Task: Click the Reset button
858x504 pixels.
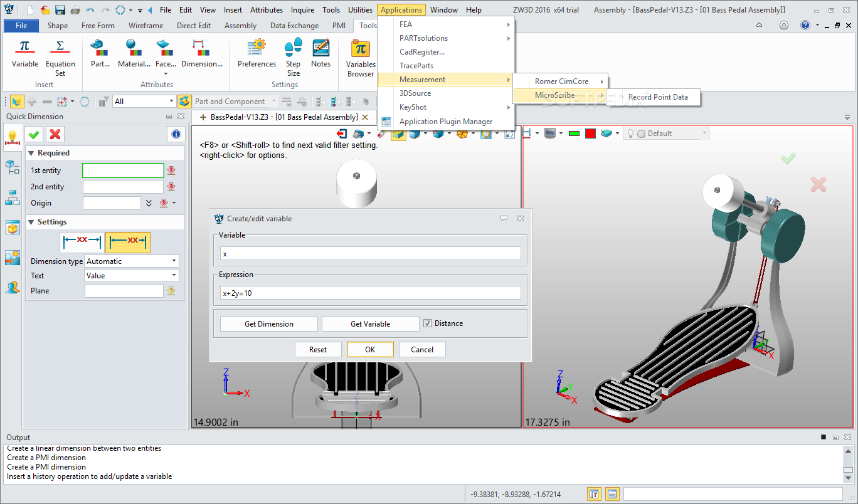Action: [x=318, y=350]
